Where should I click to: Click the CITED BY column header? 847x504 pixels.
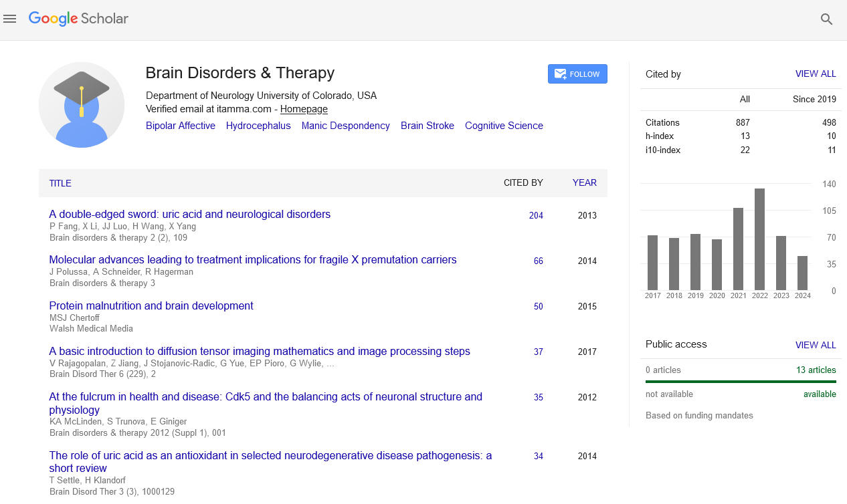click(x=523, y=182)
